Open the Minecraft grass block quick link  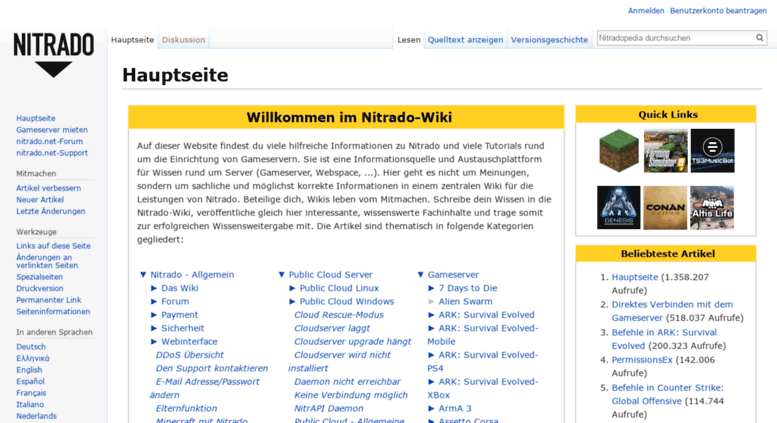(x=618, y=151)
